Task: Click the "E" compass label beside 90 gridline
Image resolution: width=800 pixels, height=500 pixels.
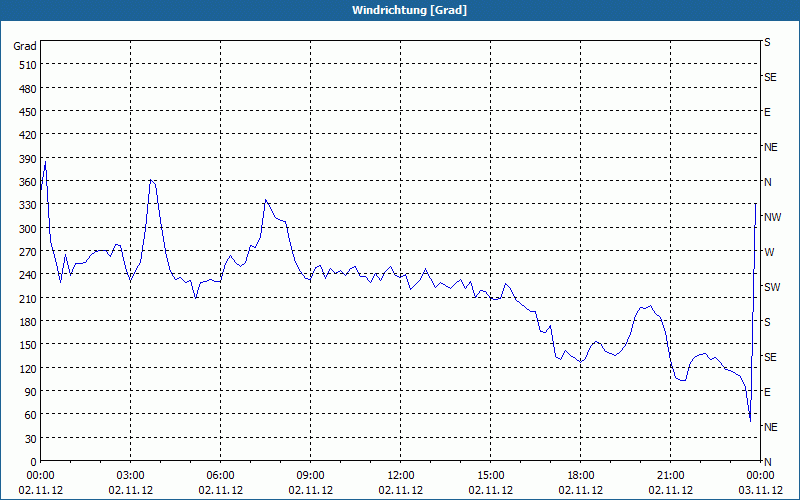Action: pos(767,392)
